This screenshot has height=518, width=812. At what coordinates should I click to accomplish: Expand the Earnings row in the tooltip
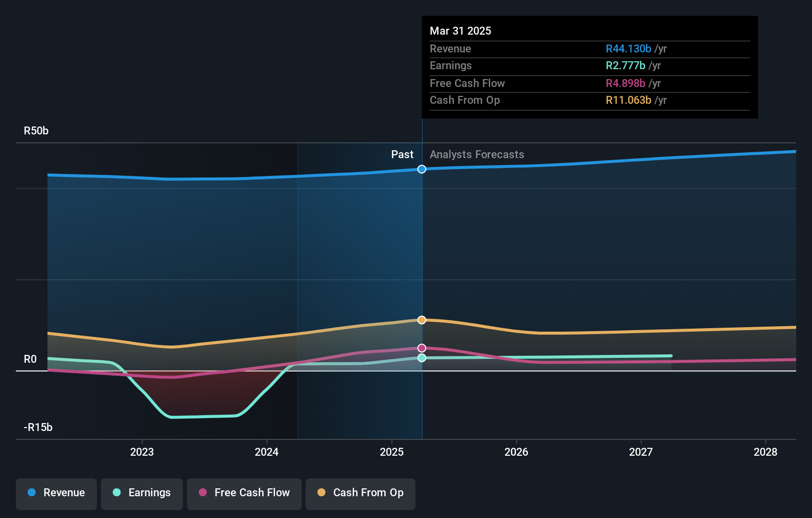point(588,65)
